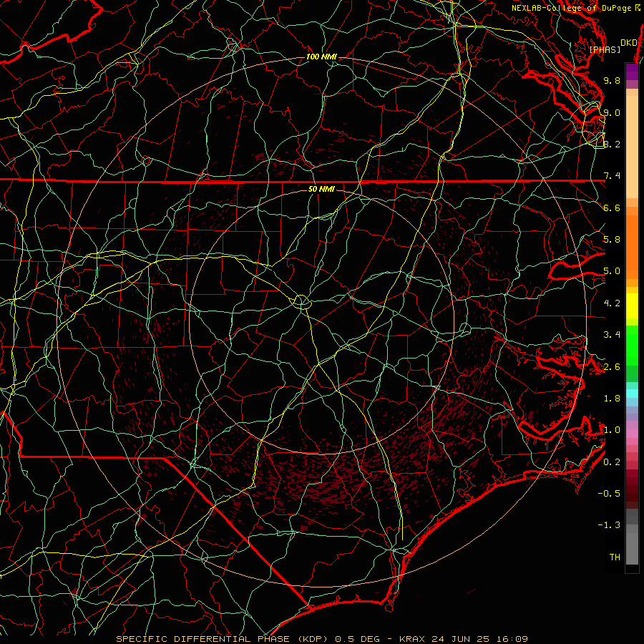Click the 4.2 value on the color scale
This screenshot has height=644, width=644.
click(x=612, y=303)
